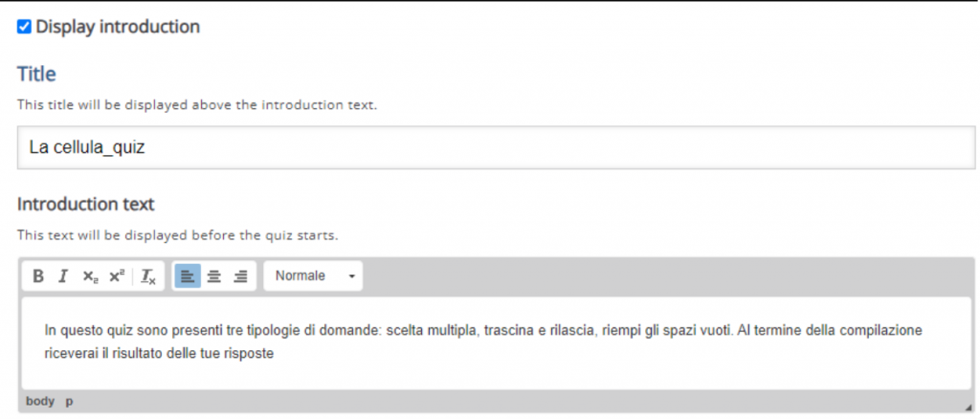Center align the introduction text
The height and width of the screenshot is (419, 980).
(214, 276)
